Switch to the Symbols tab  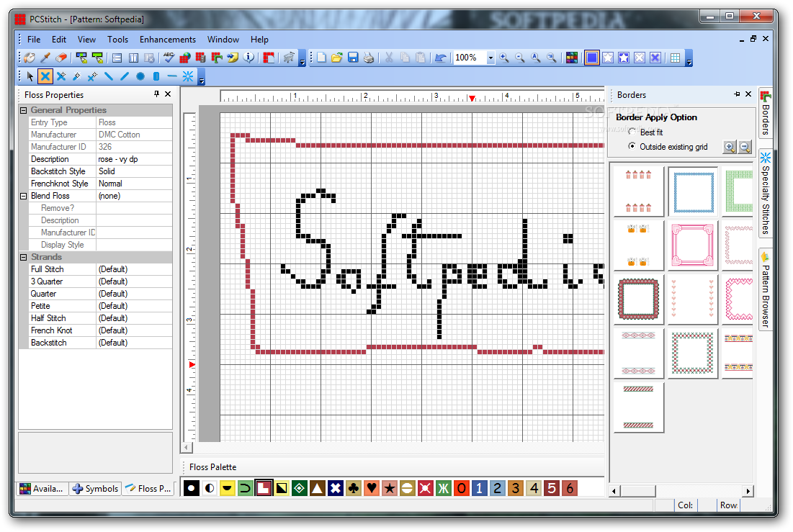[x=95, y=489]
